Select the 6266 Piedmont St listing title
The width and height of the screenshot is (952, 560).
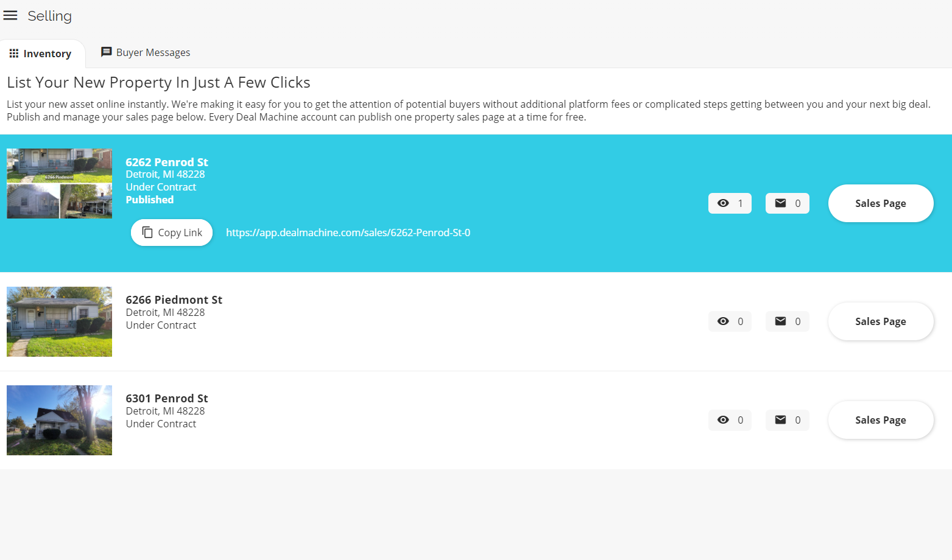tap(174, 299)
